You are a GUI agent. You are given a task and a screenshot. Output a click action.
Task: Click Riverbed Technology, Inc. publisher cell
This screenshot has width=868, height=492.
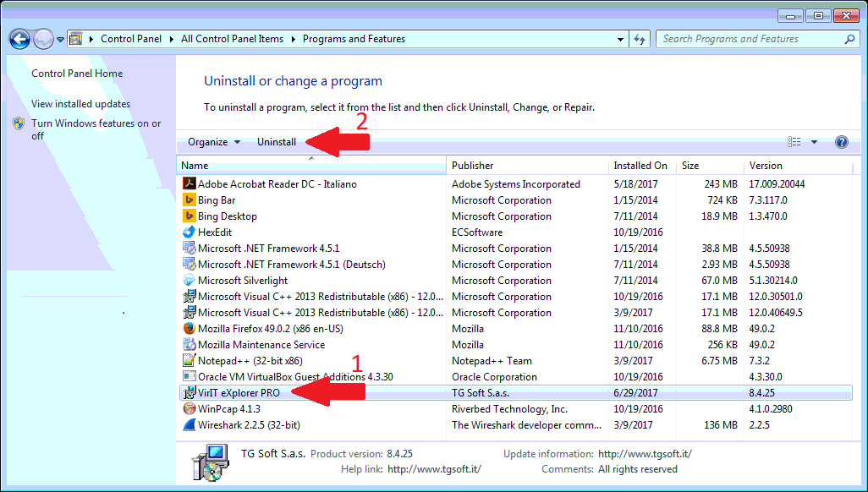point(509,408)
